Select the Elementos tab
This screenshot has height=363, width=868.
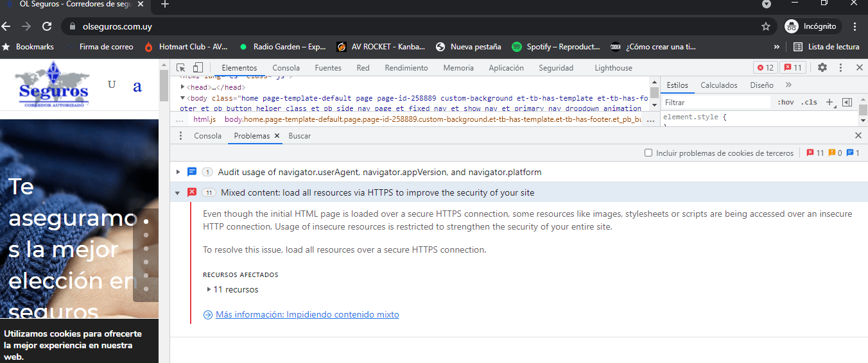coord(239,67)
